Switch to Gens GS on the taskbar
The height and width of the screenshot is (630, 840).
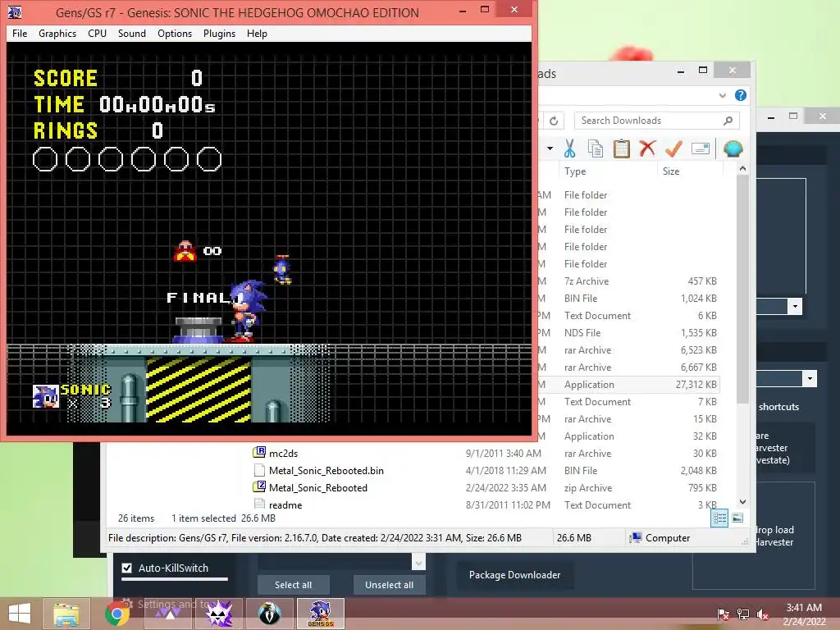click(x=321, y=614)
